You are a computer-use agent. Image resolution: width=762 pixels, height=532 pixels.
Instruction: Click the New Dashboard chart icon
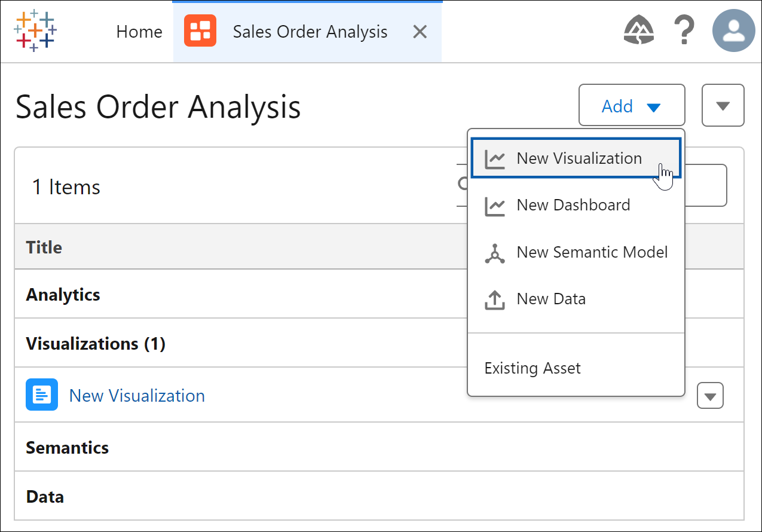point(495,205)
